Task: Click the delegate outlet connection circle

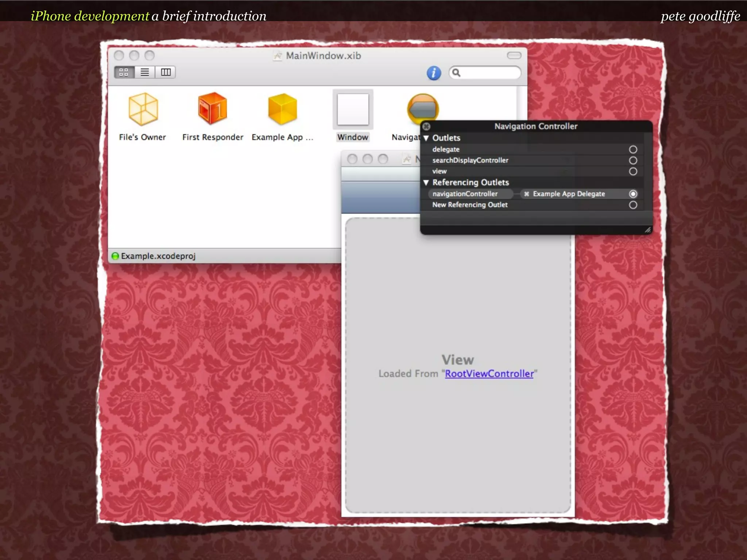Action: pyautogui.click(x=633, y=149)
